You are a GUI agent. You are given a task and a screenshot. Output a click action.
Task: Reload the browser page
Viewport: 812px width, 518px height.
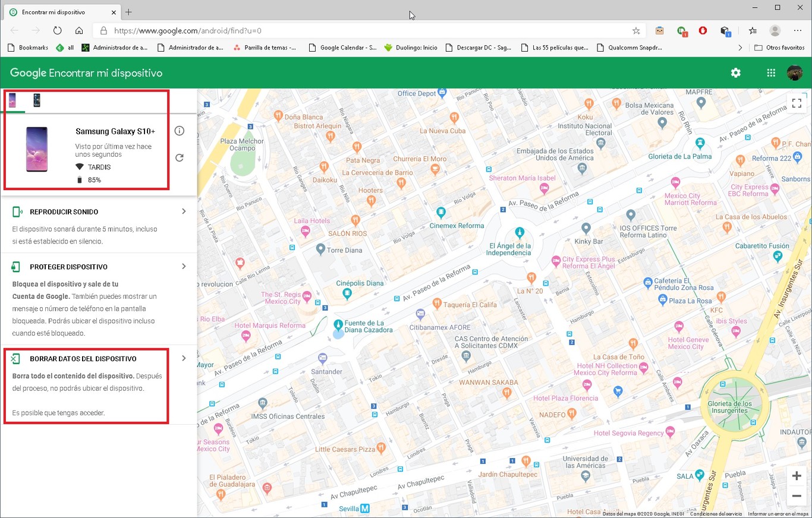click(x=57, y=30)
